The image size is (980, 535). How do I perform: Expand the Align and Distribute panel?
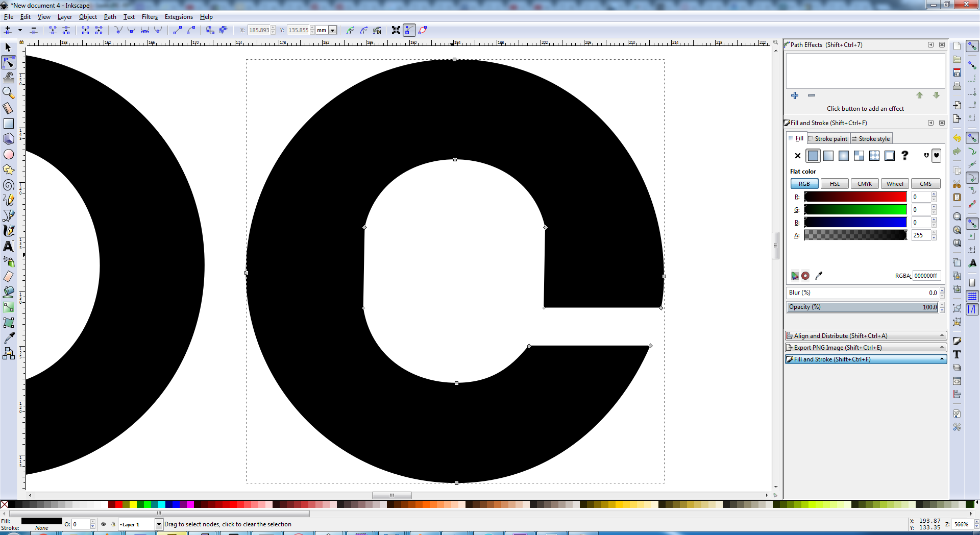click(x=866, y=336)
